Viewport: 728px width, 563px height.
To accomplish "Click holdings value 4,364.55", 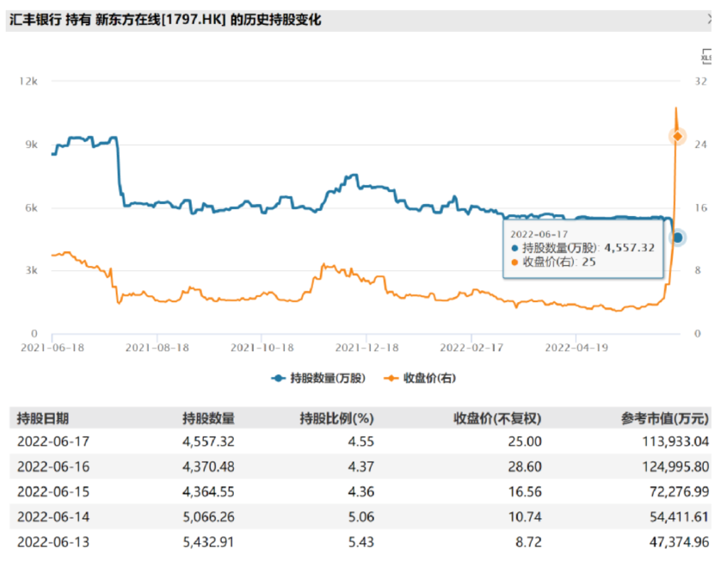I will 208,491.
